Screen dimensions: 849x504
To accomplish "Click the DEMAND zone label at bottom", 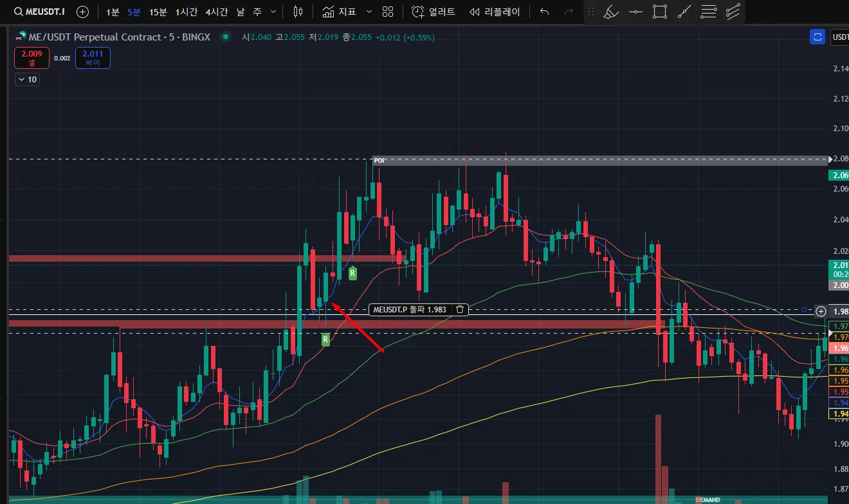I will tap(708, 500).
